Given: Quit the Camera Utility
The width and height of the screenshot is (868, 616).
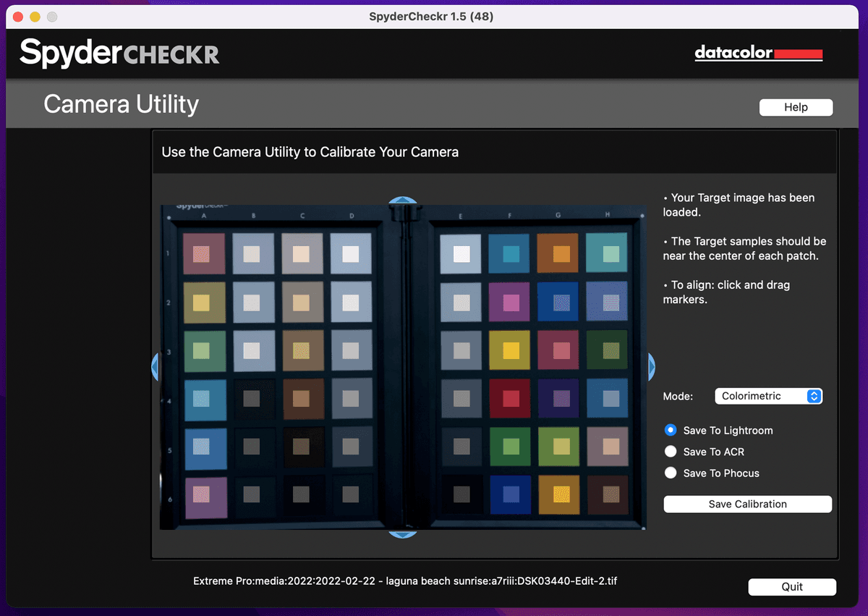Looking at the screenshot, I should tap(792, 586).
